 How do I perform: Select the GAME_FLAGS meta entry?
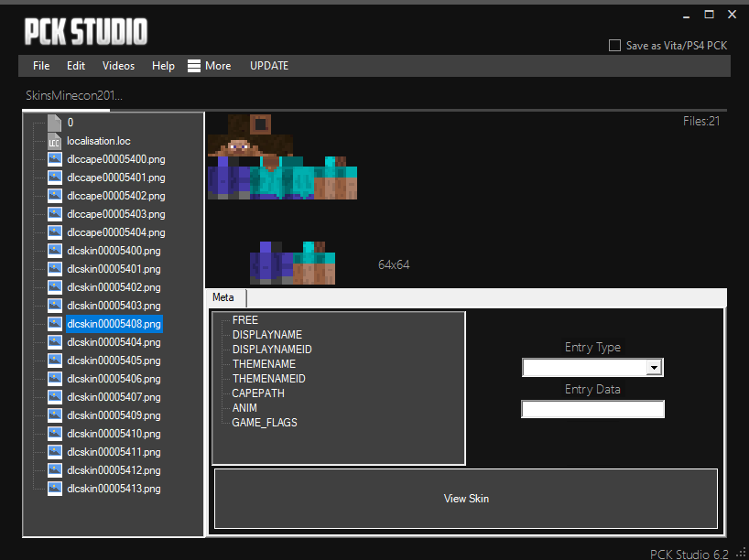(x=265, y=423)
